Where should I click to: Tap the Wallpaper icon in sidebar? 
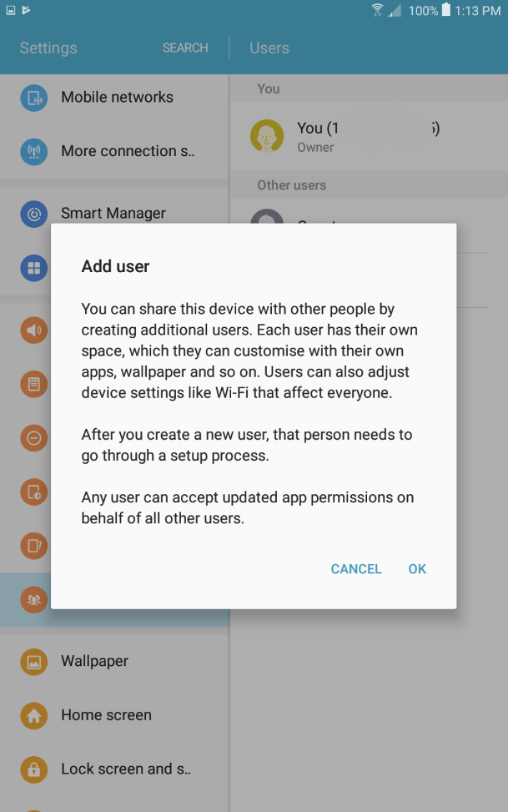[x=34, y=662]
